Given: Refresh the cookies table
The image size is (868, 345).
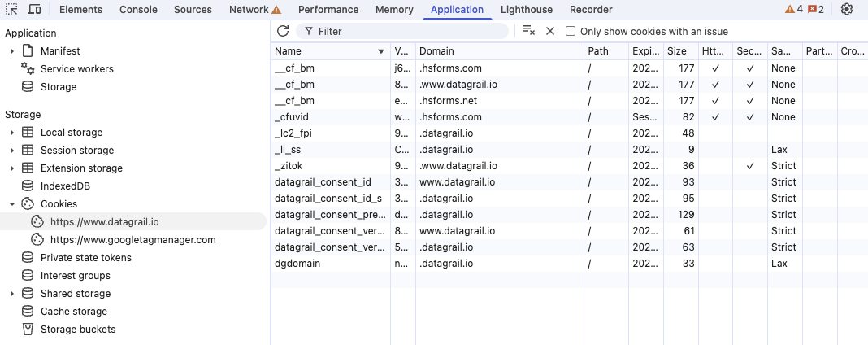Looking at the screenshot, I should 283,31.
